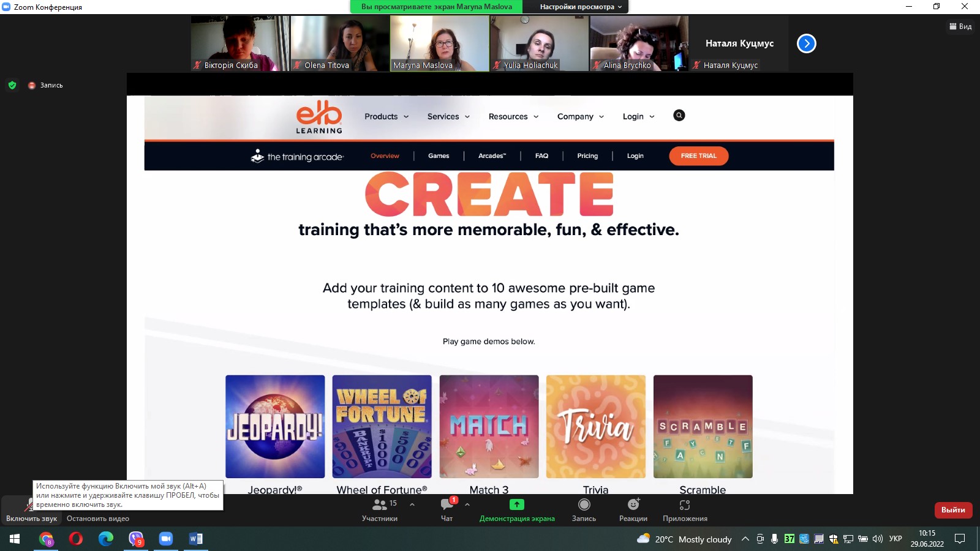Show the next page of participant videos
Screen dimensions: 980x551
coord(807,43)
